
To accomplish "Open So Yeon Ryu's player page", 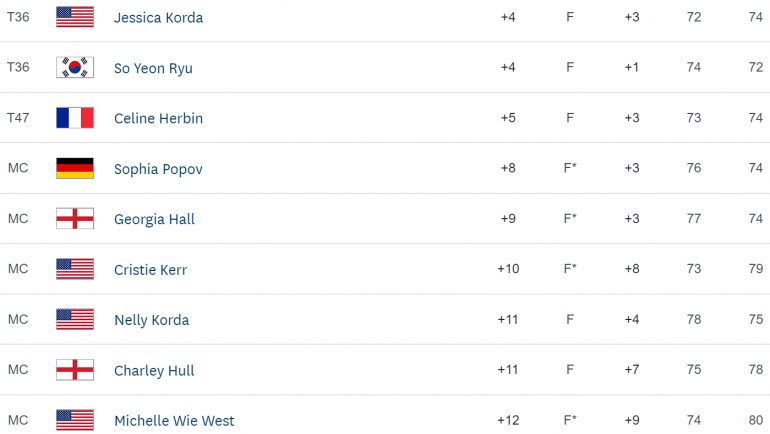I will coord(153,68).
